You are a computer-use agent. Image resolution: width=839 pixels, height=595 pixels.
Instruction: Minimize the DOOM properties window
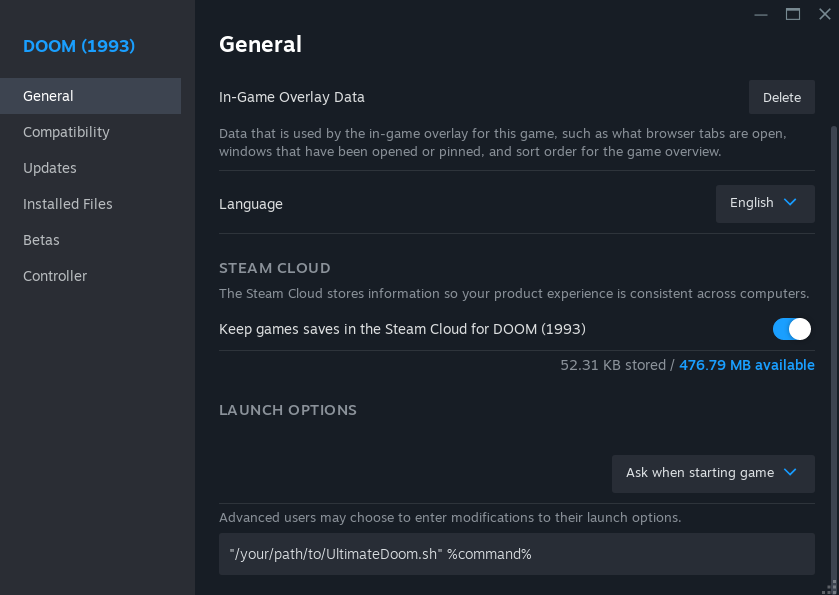click(762, 14)
